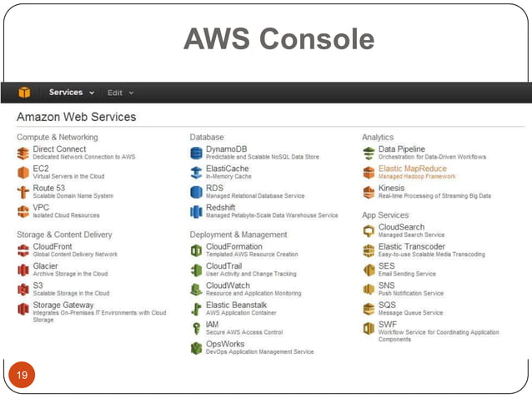
Task: Open the RDS link
Action: pyautogui.click(x=215, y=188)
